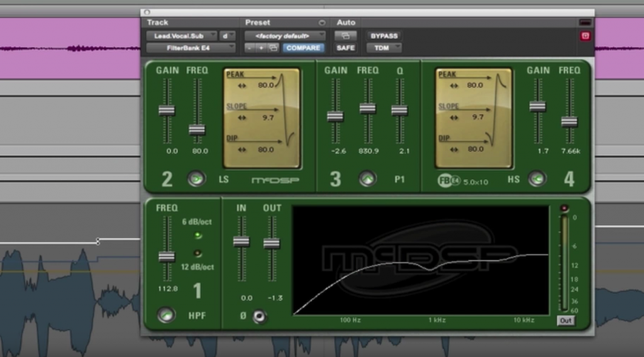Image resolution: width=644 pixels, height=357 pixels.
Task: Click band 3 gain value -2.6
Action: point(338,151)
